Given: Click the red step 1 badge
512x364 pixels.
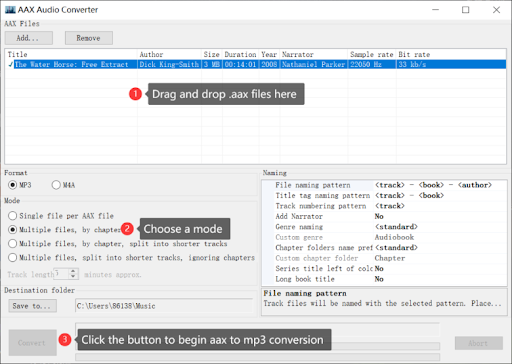Looking at the screenshot, I should tap(135, 94).
